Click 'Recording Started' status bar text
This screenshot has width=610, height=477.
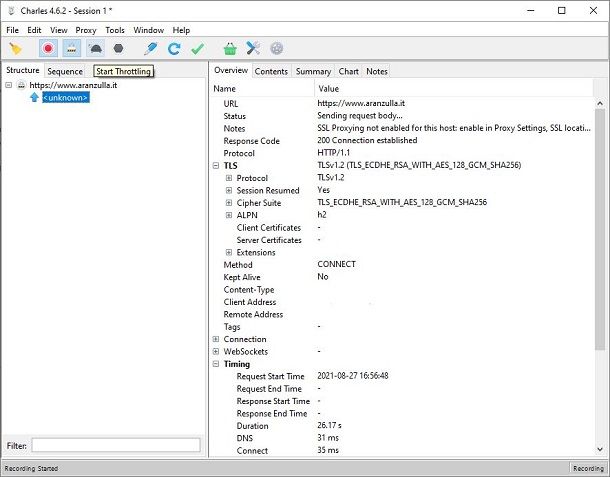[31, 468]
